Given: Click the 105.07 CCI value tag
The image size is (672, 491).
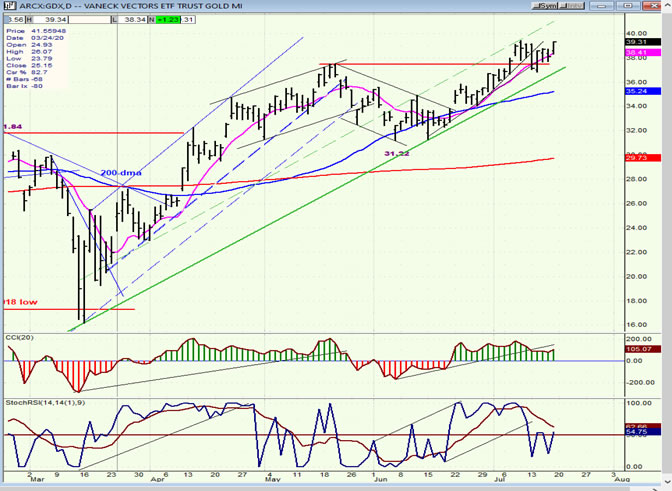Looking at the screenshot, I should coord(637,349).
